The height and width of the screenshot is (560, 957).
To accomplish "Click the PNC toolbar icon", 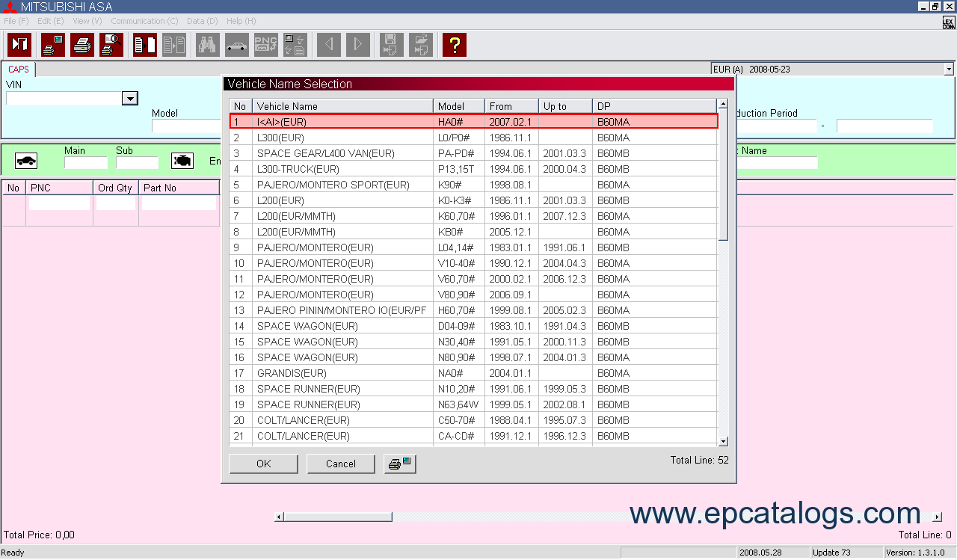I will click(x=266, y=45).
